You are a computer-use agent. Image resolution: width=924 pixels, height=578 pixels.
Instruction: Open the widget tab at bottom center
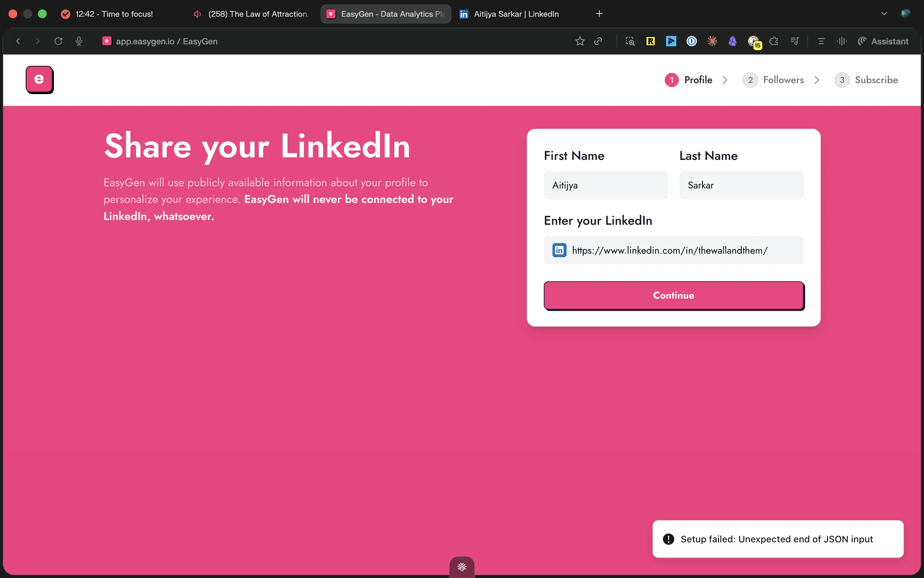click(462, 567)
